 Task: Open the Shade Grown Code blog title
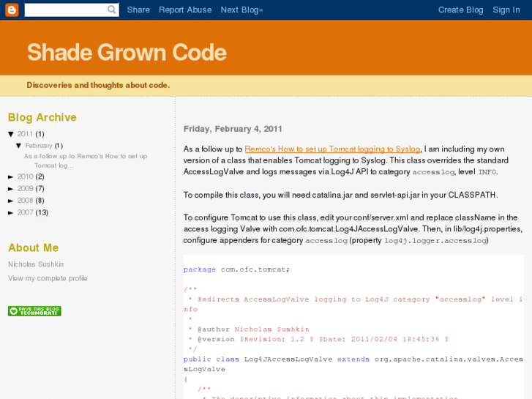pos(127,52)
